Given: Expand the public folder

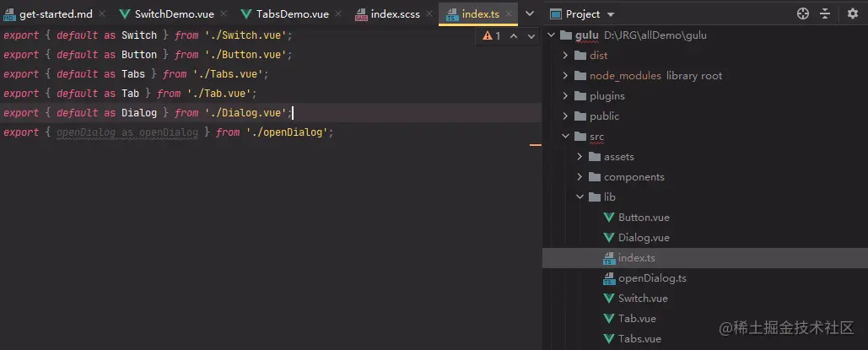Looking at the screenshot, I should click(x=565, y=116).
